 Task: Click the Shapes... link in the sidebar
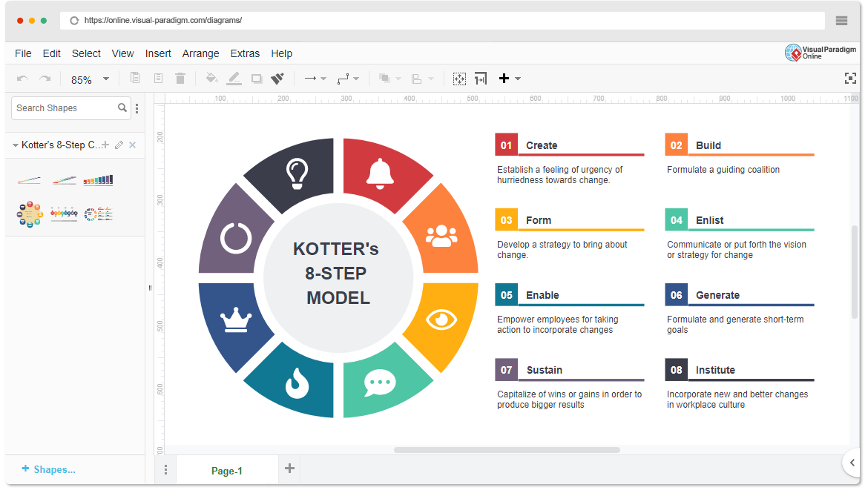48,469
